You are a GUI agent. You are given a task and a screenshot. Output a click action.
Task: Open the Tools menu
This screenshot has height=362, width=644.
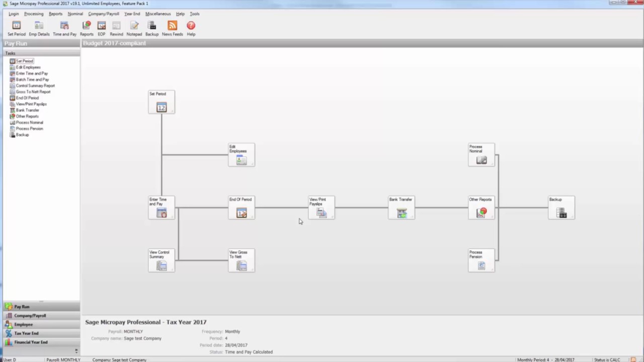tap(195, 14)
